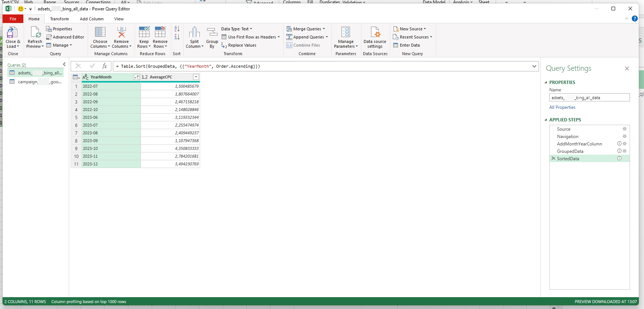Open the Advanced Editor
This screenshot has height=309, width=644.
click(x=65, y=37)
